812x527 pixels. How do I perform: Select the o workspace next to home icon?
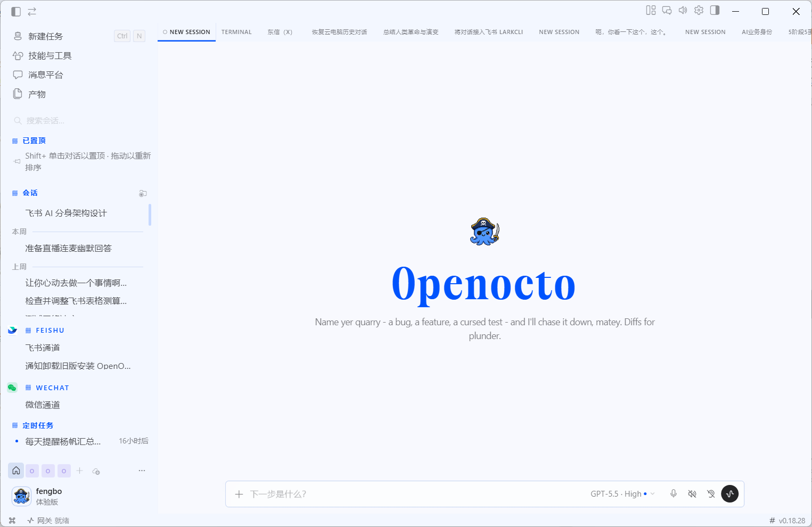[x=32, y=471]
